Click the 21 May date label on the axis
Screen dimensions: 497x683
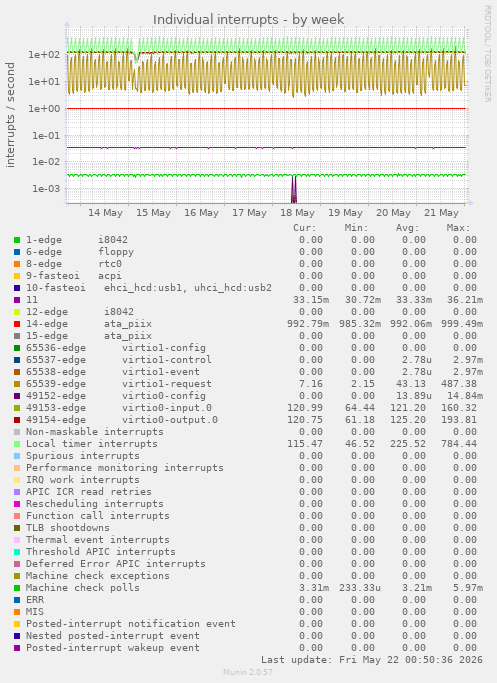[441, 213]
